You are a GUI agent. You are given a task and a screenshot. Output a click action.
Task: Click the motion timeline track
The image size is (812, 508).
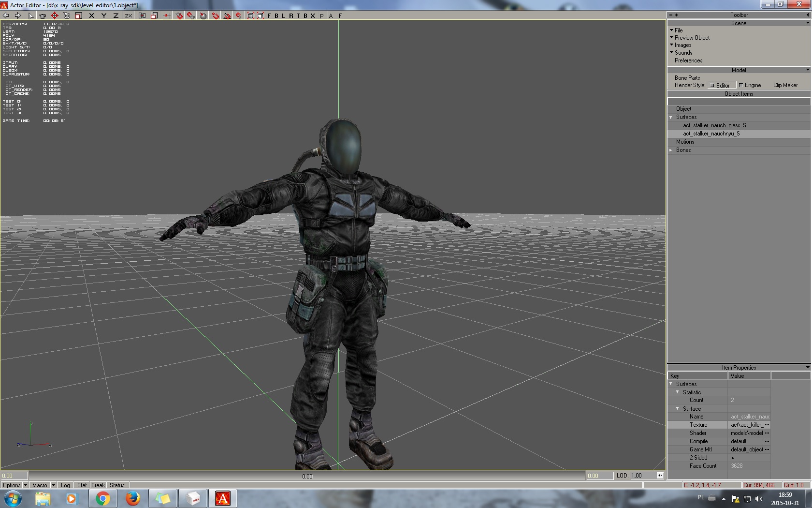[307, 476]
